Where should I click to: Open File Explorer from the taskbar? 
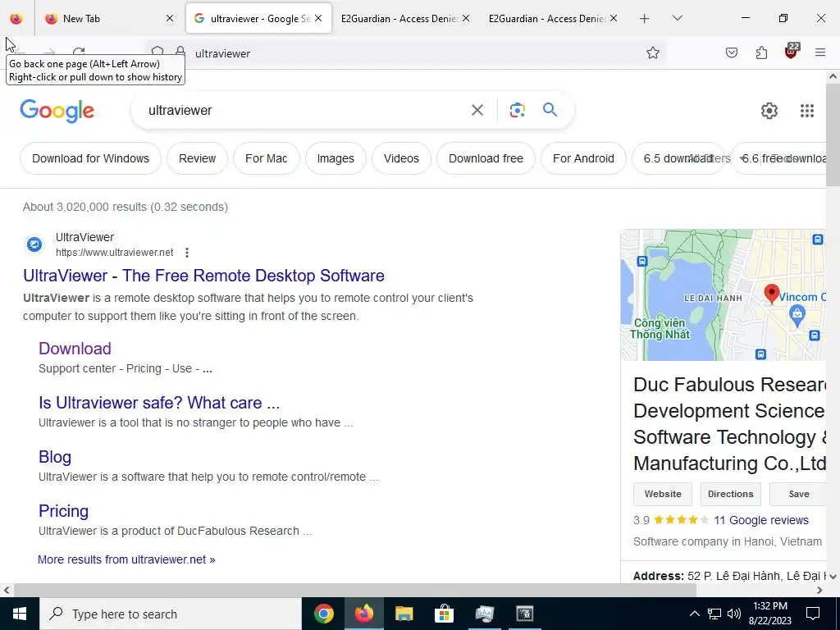pyautogui.click(x=404, y=614)
